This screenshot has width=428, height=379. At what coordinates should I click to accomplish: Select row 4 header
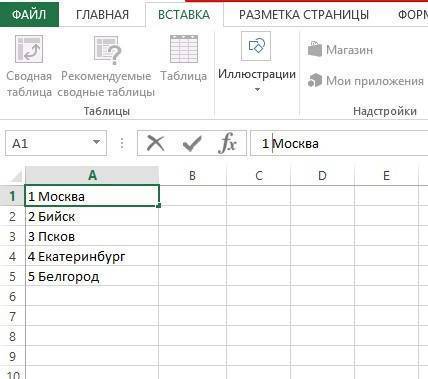coord(12,257)
